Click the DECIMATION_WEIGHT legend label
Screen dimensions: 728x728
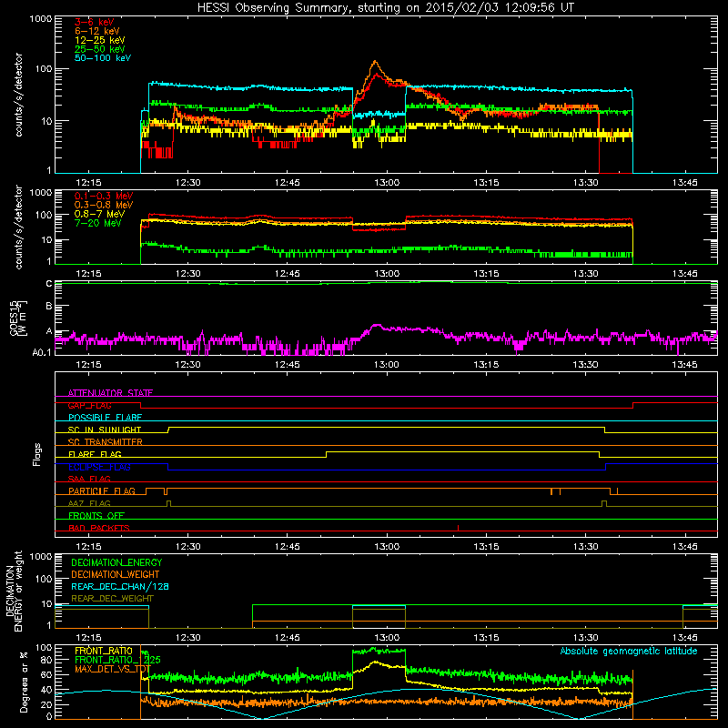(116, 574)
